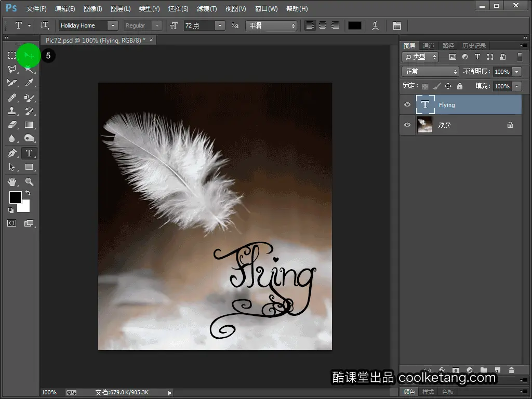The width and height of the screenshot is (532, 399).
Task: Select the Healing Brush tool
Action: click(12, 98)
